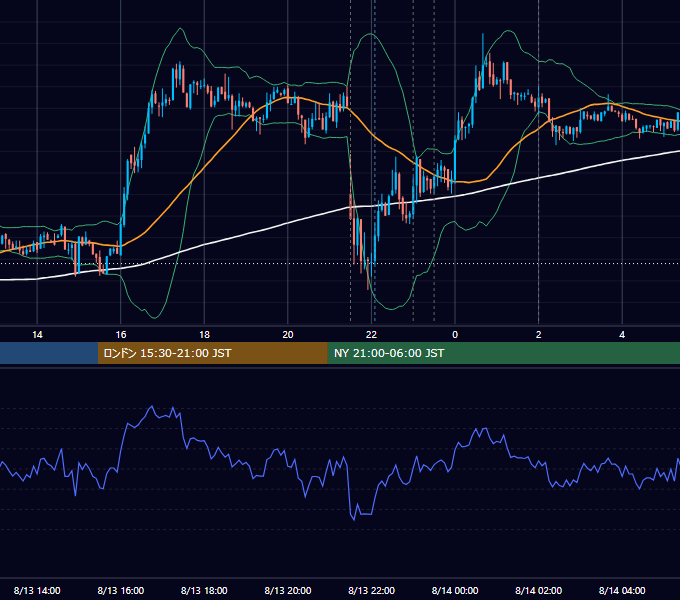680x600 pixels.
Task: Click the hour label 18 on the axis
Action: click(204, 334)
